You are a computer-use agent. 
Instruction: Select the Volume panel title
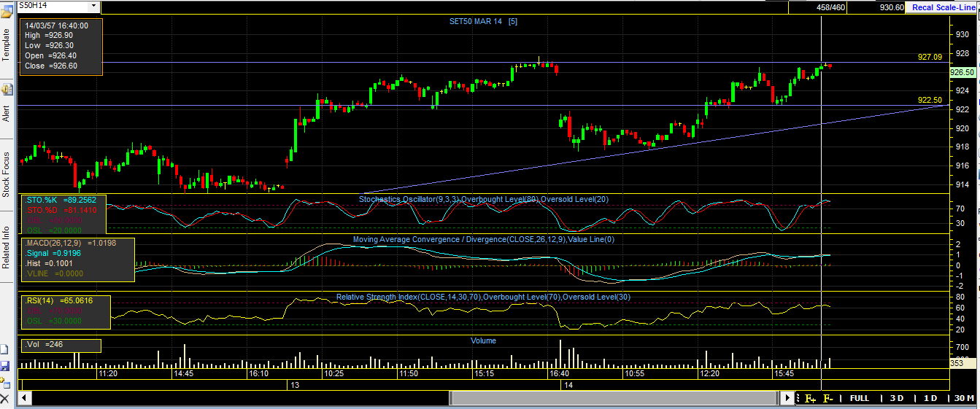coord(483,340)
